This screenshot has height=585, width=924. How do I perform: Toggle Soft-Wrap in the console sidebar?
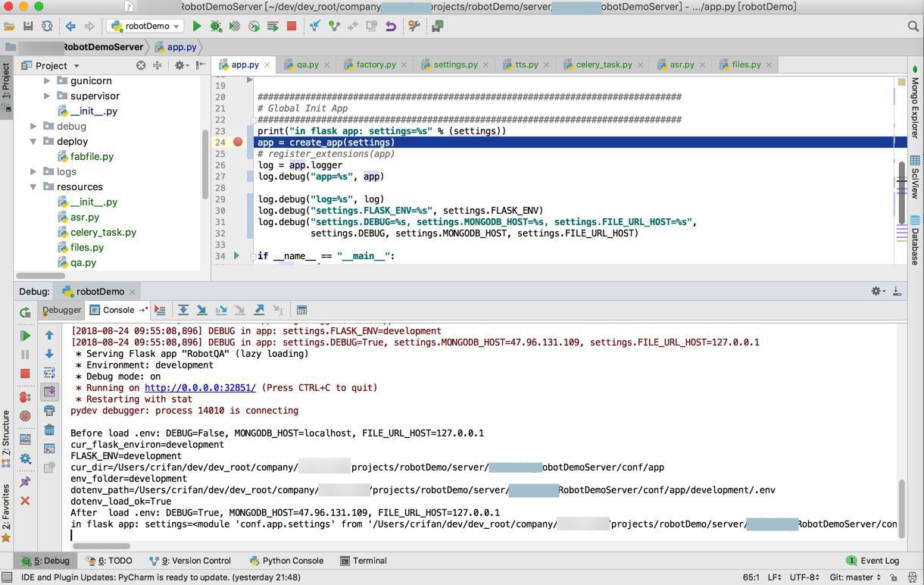[x=49, y=373]
